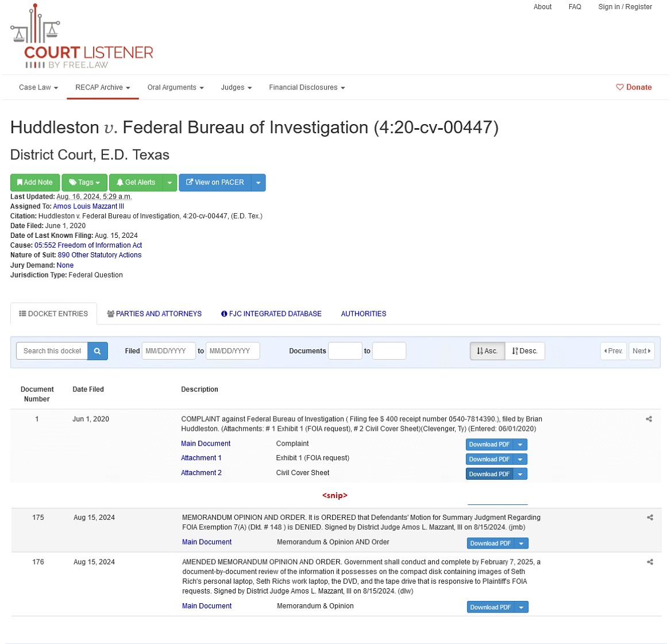Sort docket entries ascending
Viewport: 671px width, 644px height.
[487, 351]
